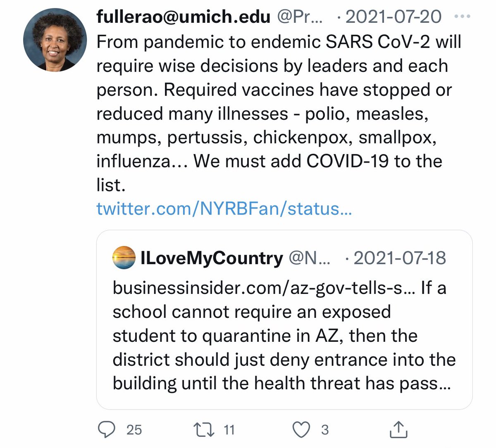Click the 2021-07-18 quoted tweet date

[400, 258]
